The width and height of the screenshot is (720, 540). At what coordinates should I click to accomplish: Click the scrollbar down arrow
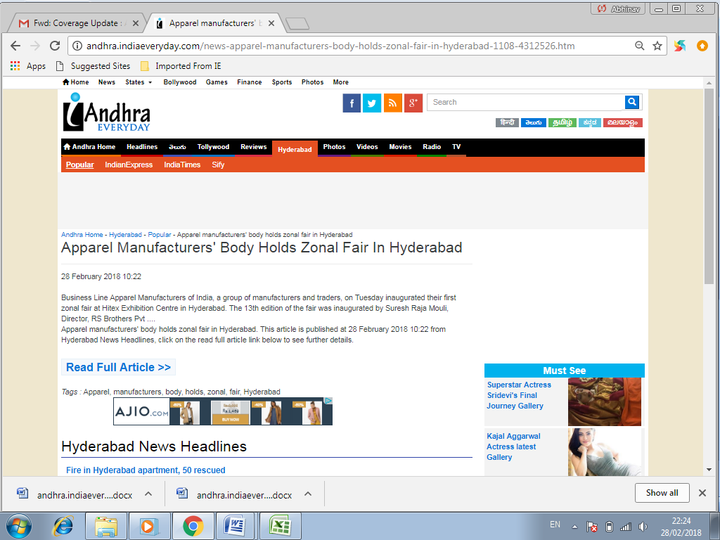click(x=709, y=469)
